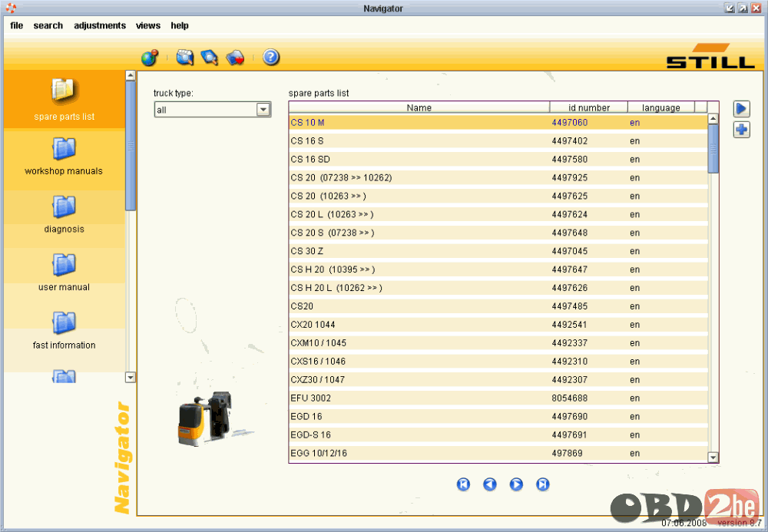Open the help question mark icon
This screenshot has width=768, height=532.
tap(271, 58)
